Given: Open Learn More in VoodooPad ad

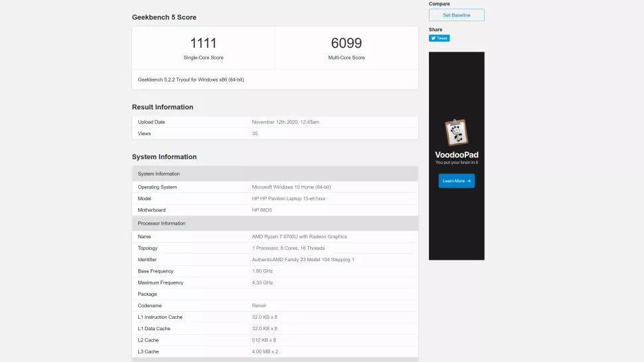Looking at the screenshot, I should click(456, 181).
